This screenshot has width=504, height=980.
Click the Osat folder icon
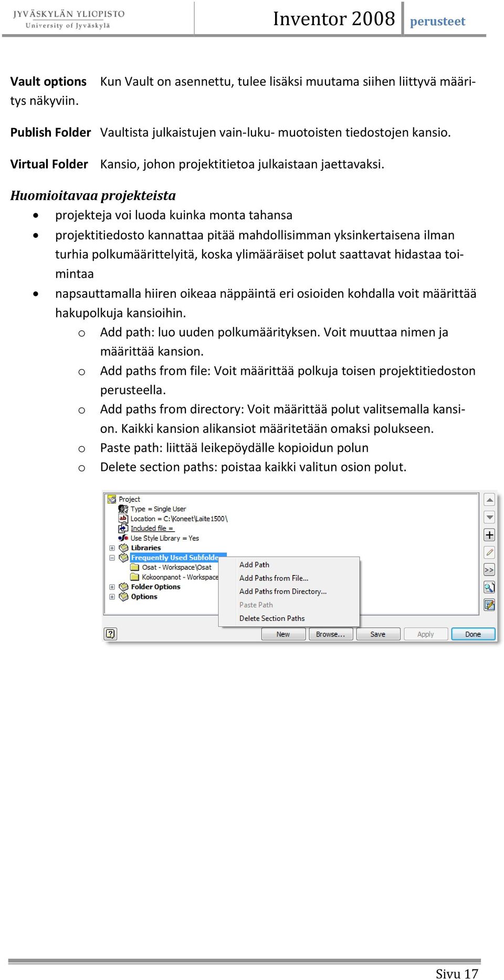pyautogui.click(x=134, y=567)
